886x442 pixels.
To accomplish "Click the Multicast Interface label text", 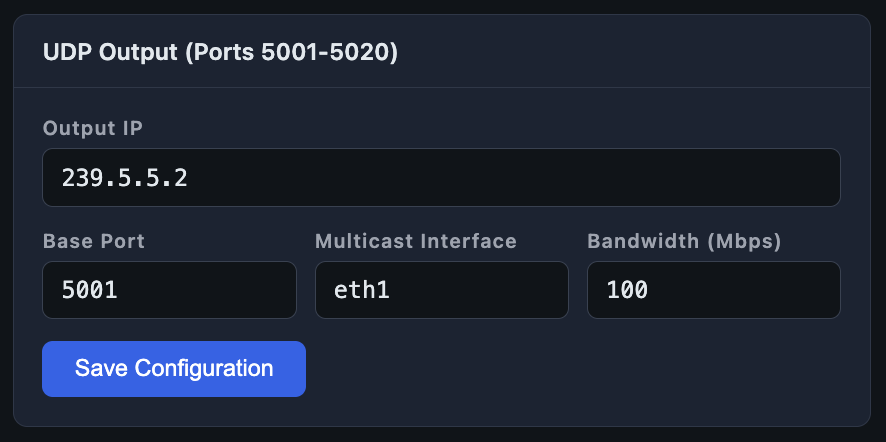I will tap(416, 241).
